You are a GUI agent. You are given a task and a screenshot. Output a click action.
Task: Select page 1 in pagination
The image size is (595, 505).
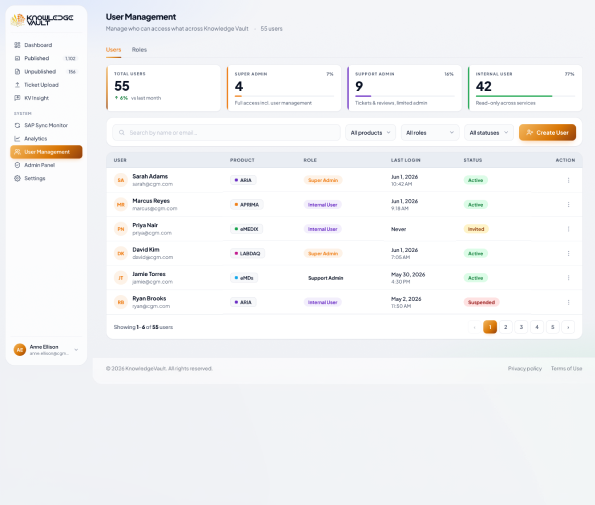(490, 327)
